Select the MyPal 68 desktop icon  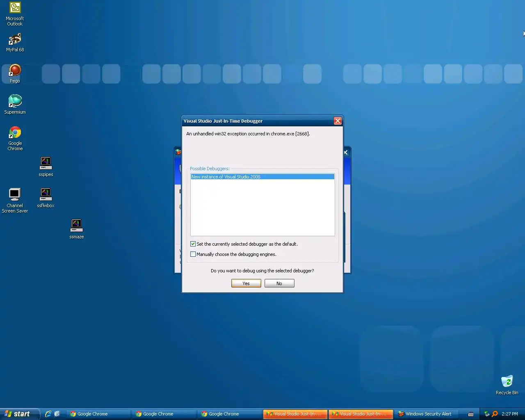(x=15, y=42)
